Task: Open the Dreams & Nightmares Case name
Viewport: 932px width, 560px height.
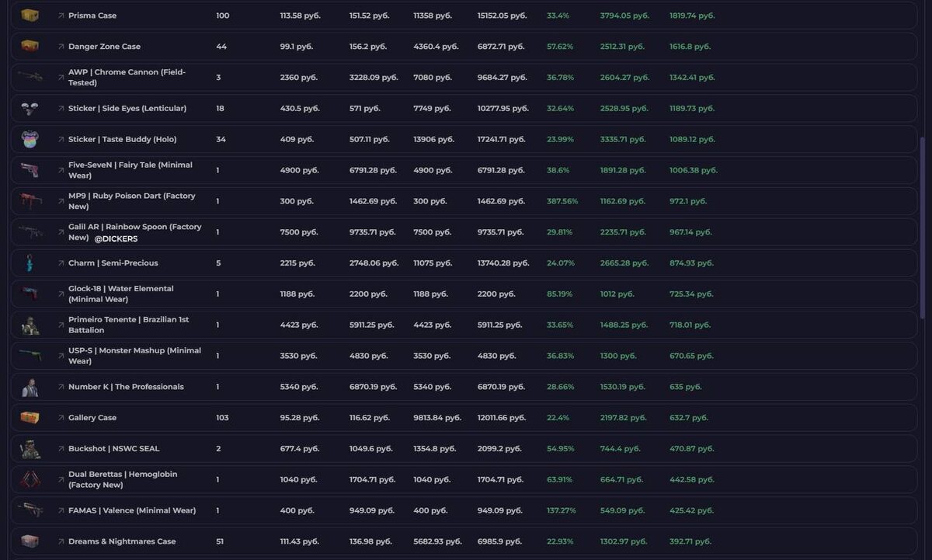Action: coord(122,541)
